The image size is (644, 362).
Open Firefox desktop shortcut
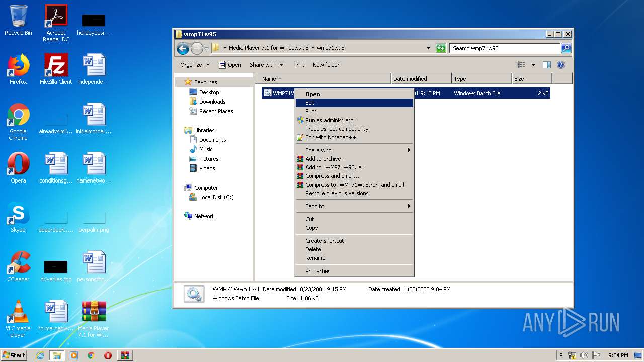pyautogui.click(x=18, y=69)
